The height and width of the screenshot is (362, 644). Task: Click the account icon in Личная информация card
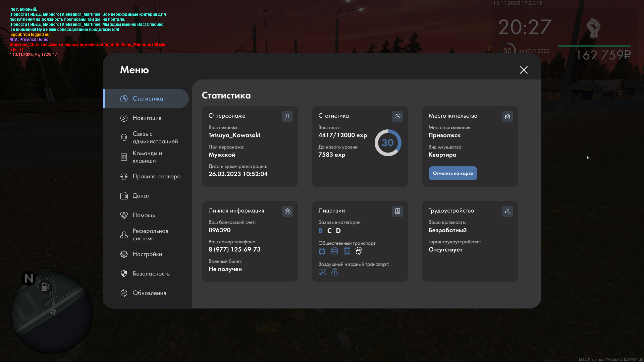[x=287, y=211]
